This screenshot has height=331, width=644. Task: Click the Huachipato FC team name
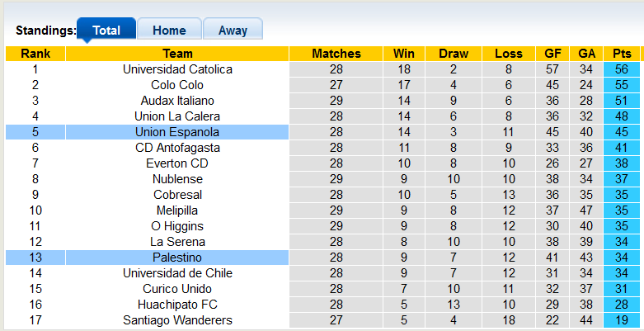(x=177, y=305)
